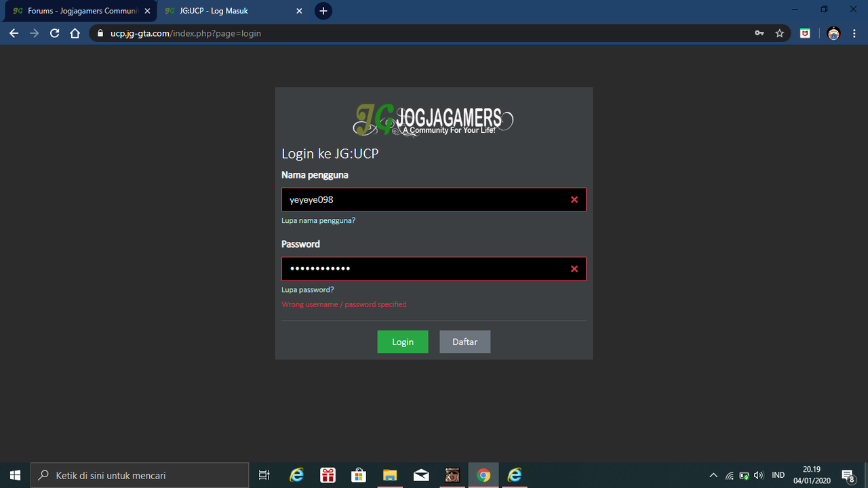This screenshot has width=868, height=488.
Task: Open the Chrome three-dot menu
Action: point(854,33)
